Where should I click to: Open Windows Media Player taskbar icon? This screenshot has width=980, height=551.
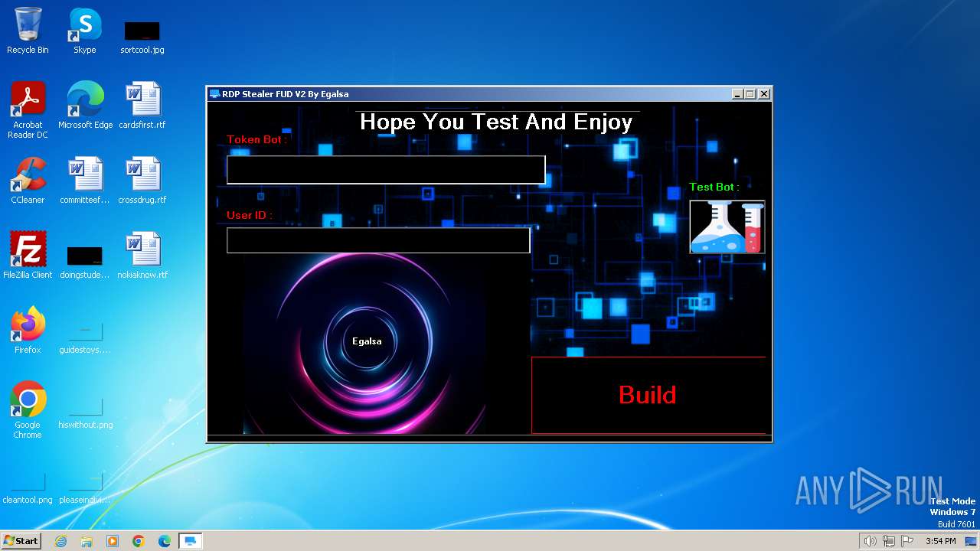[x=113, y=541]
